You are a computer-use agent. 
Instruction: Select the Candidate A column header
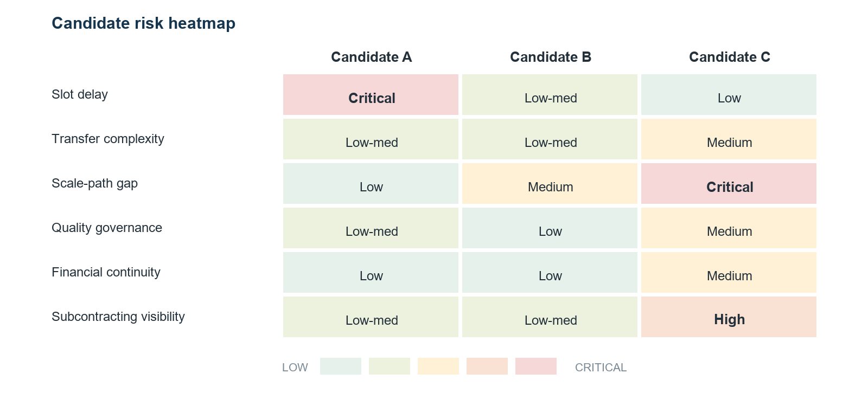pos(372,57)
